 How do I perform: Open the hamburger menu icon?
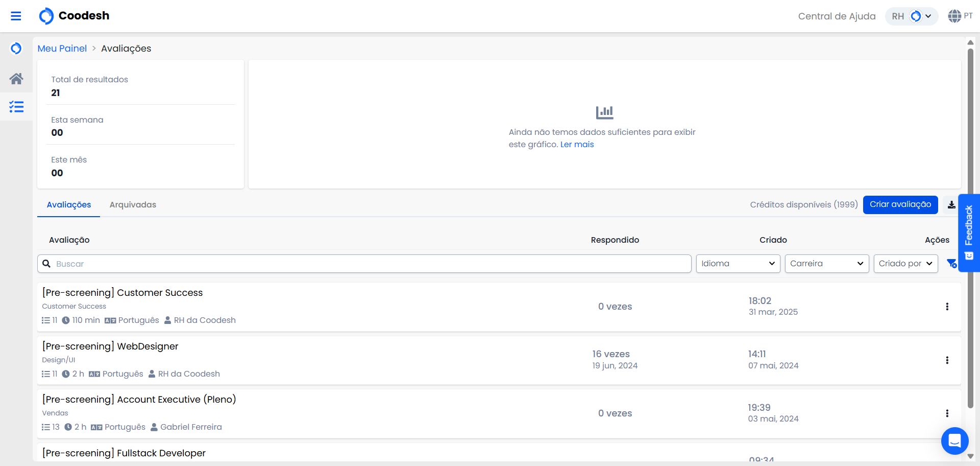coord(16,16)
